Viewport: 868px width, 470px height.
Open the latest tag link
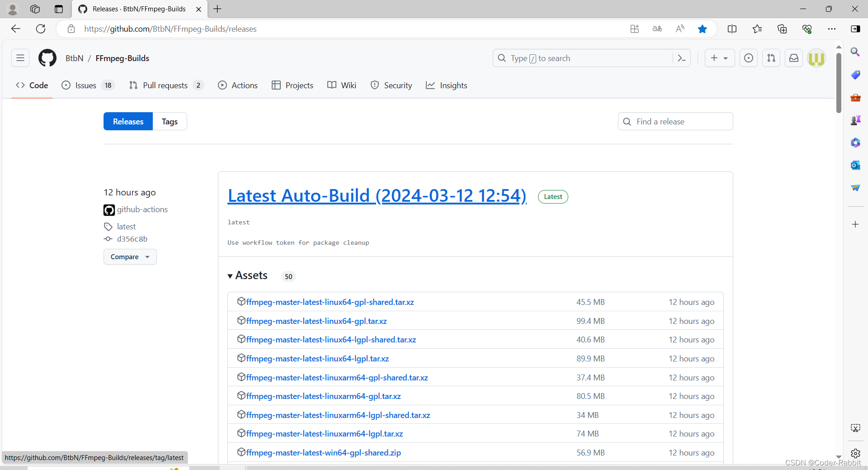pyautogui.click(x=126, y=227)
